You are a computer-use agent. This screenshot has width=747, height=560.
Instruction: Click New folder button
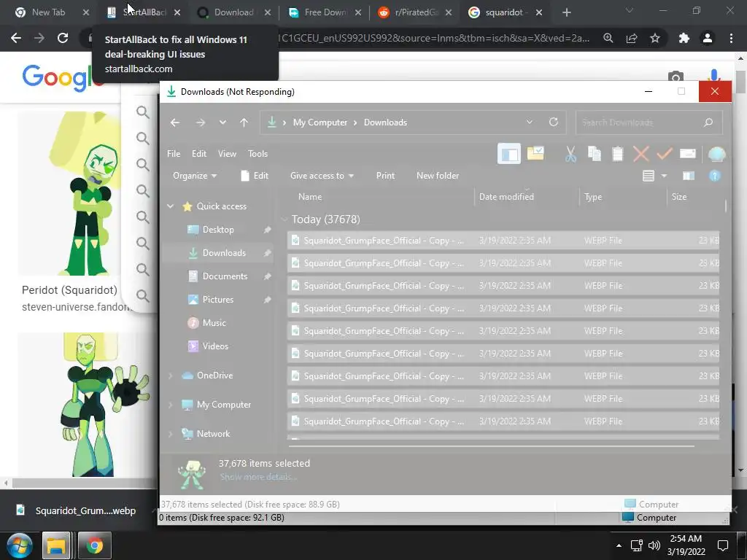tap(438, 176)
